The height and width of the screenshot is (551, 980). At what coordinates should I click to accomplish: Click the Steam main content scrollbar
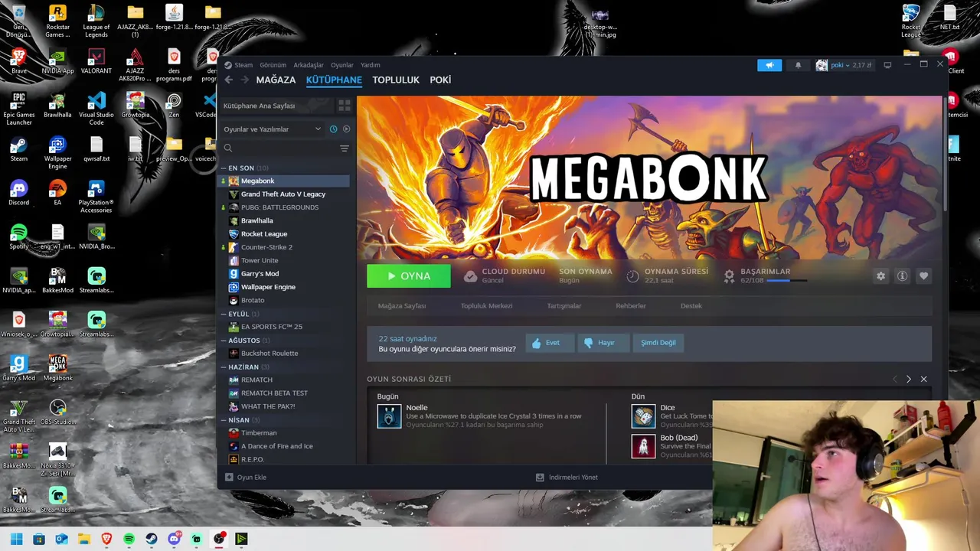[x=946, y=153]
